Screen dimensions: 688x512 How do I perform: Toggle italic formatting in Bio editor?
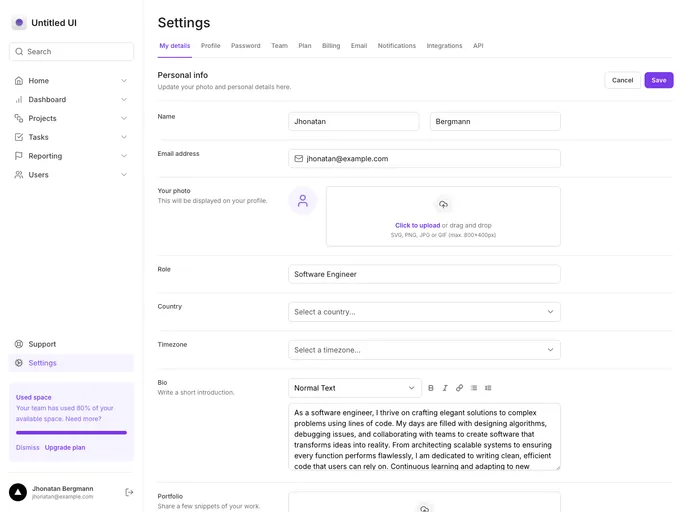[445, 388]
